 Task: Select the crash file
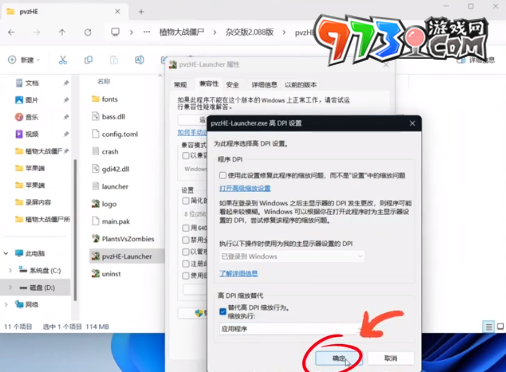coord(105,151)
